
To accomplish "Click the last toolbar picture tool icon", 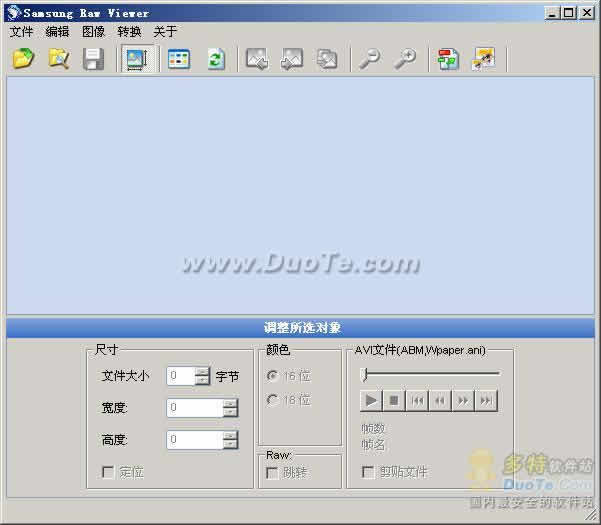I will (x=484, y=59).
